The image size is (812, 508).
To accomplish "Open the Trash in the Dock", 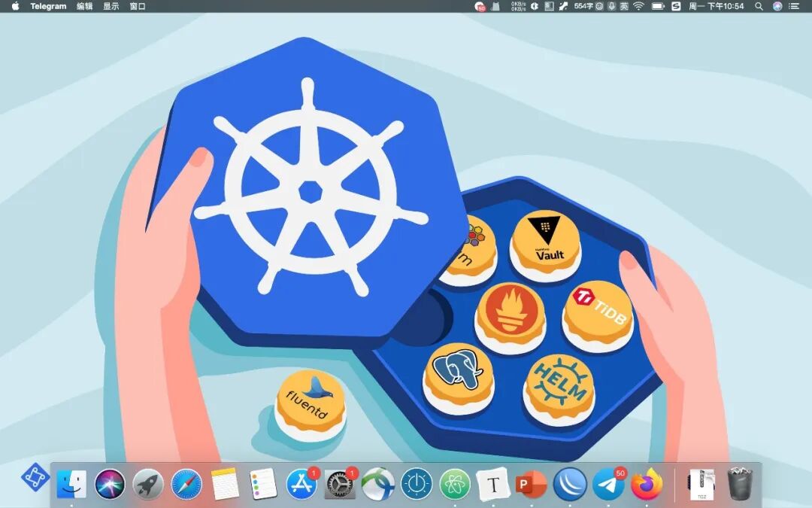I will tap(740, 484).
